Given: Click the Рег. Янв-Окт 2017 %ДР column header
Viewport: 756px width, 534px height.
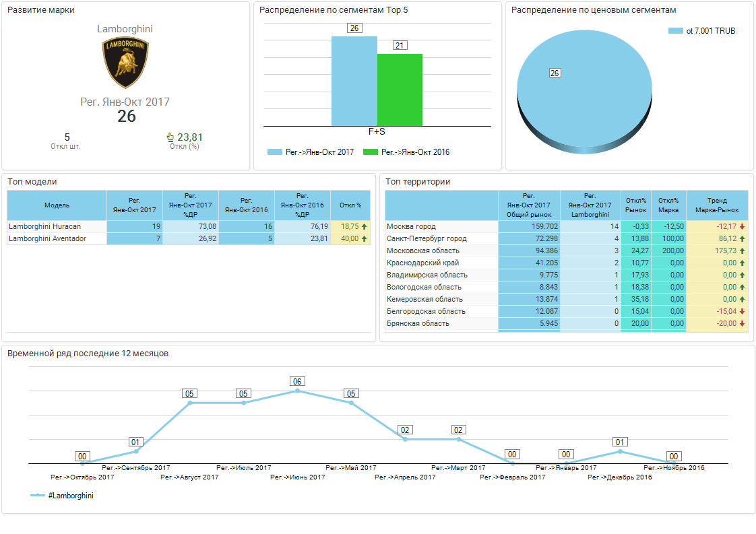Looking at the screenshot, I should pos(191,205).
